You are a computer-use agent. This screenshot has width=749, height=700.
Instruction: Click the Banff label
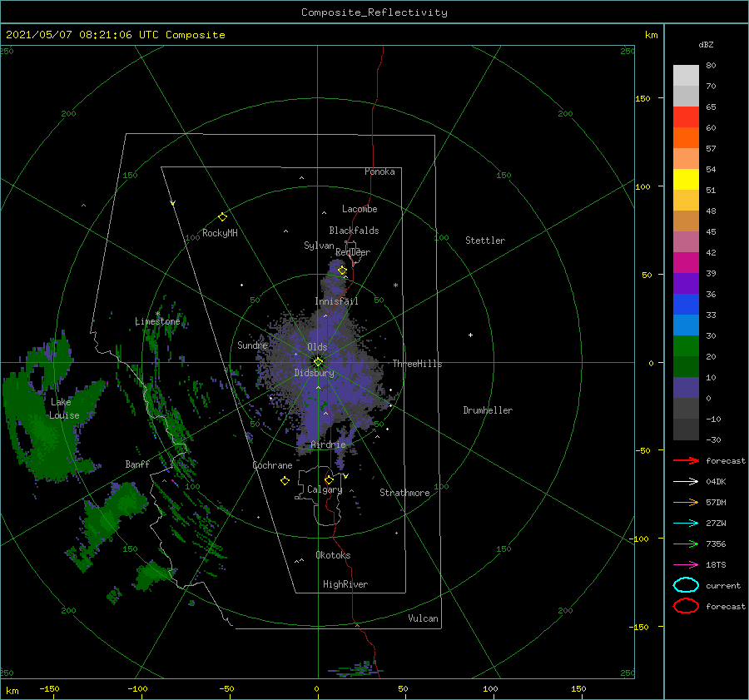point(137,464)
